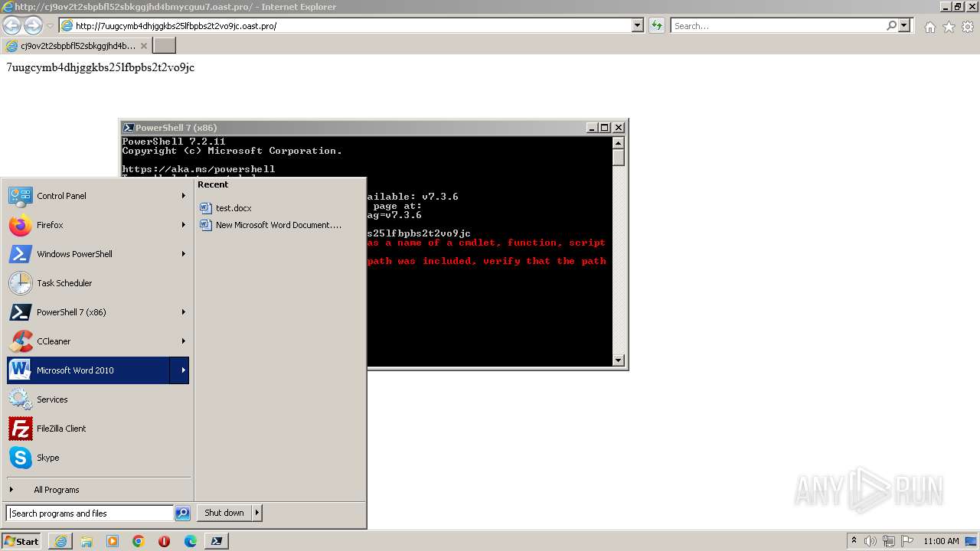Click the Shut down button

point(224,513)
